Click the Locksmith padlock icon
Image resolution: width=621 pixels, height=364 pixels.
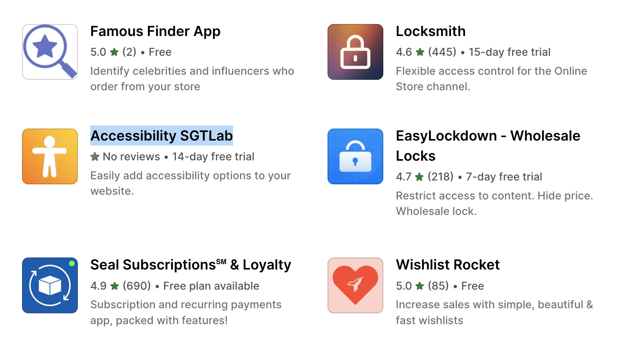pyautogui.click(x=355, y=52)
